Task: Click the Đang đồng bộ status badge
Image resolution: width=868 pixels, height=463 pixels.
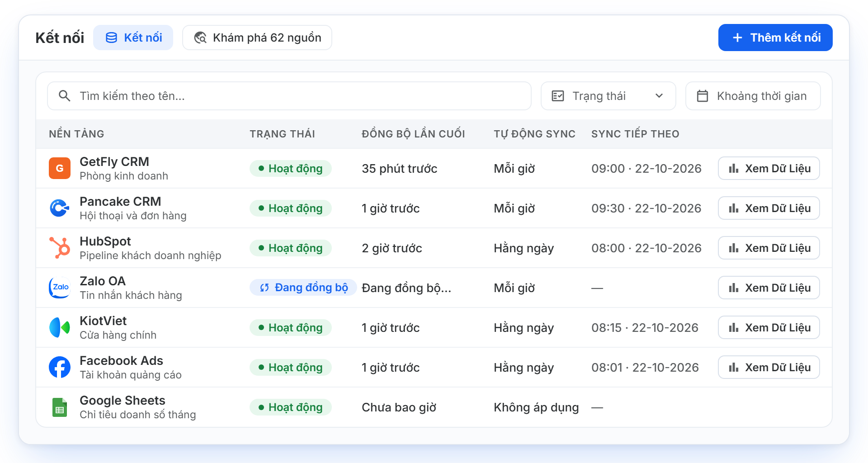Action: 303,288
